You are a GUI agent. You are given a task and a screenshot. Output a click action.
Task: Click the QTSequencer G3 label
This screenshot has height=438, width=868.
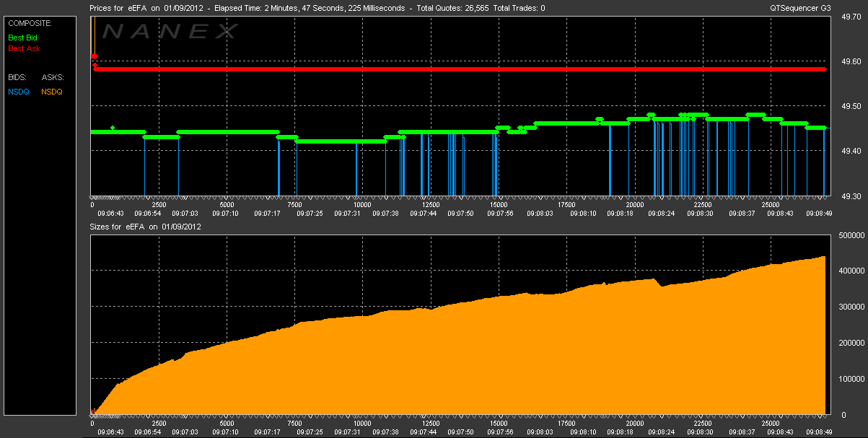click(x=799, y=8)
